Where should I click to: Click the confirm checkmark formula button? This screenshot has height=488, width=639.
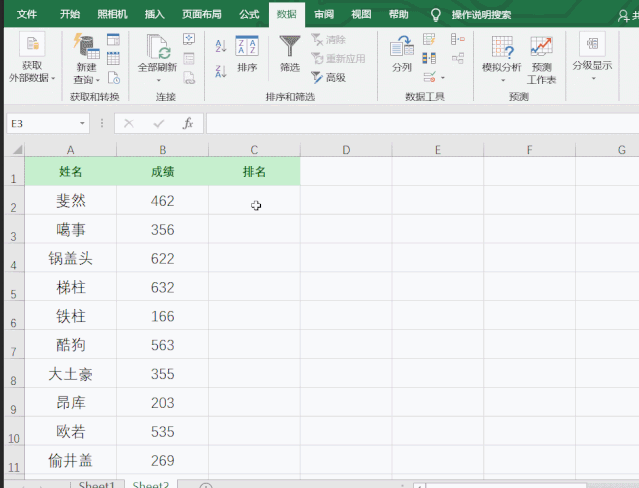(x=159, y=124)
